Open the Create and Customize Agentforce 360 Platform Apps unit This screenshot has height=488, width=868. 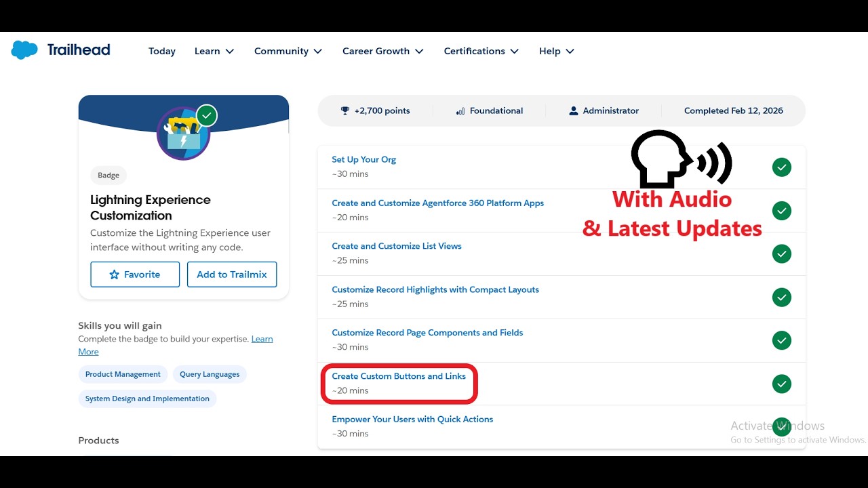click(437, 203)
